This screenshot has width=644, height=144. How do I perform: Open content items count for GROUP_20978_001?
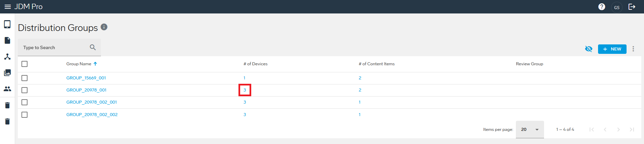360,90
